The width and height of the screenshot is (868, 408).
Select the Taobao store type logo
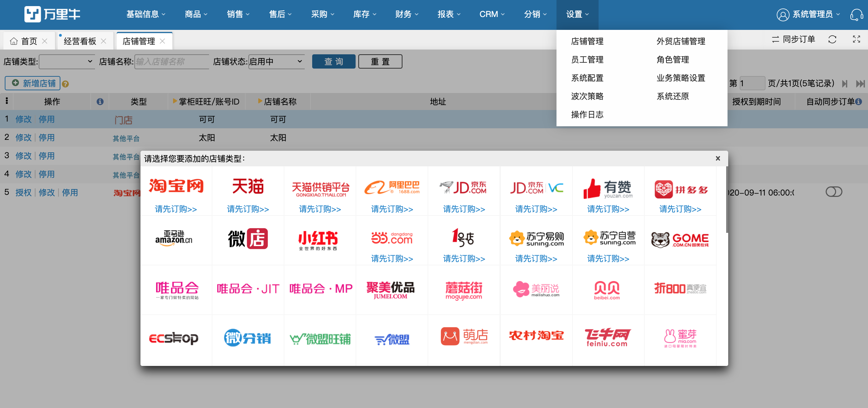(176, 186)
